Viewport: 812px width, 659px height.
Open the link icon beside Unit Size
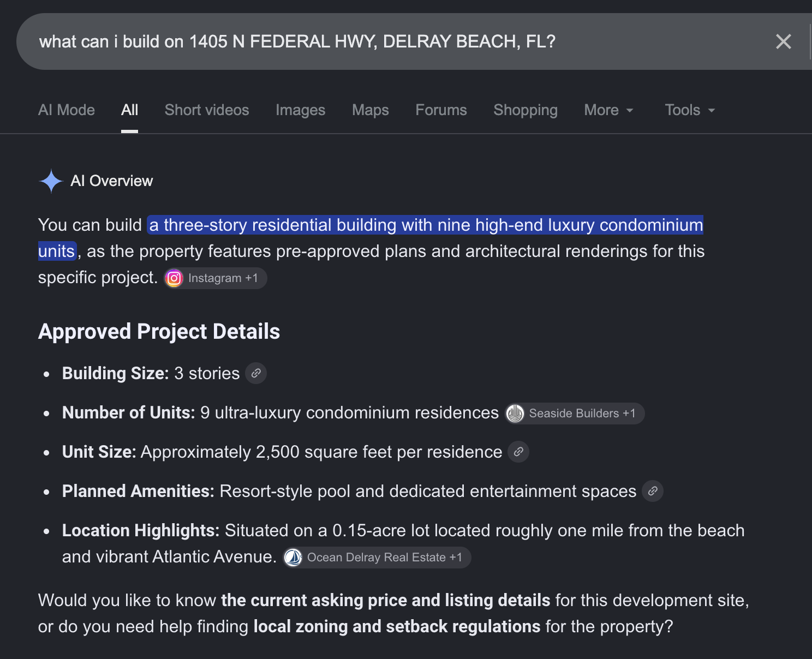[518, 452]
